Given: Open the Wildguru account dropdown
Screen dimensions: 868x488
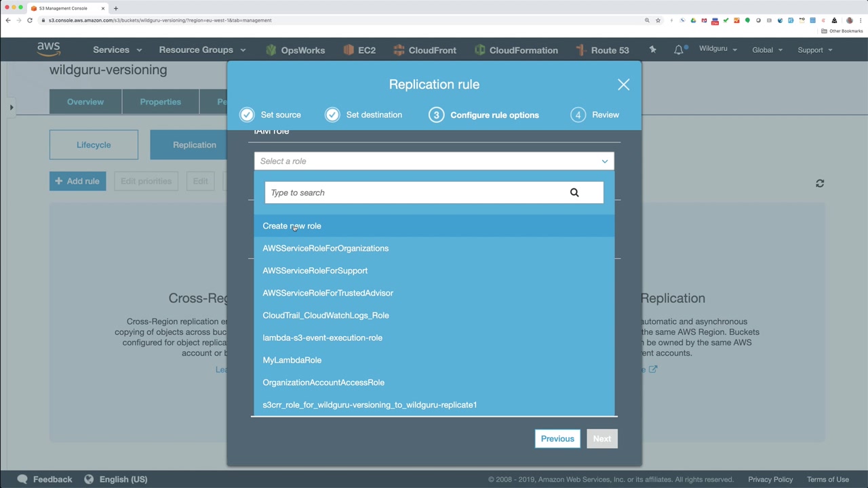Looking at the screenshot, I should click(717, 49).
